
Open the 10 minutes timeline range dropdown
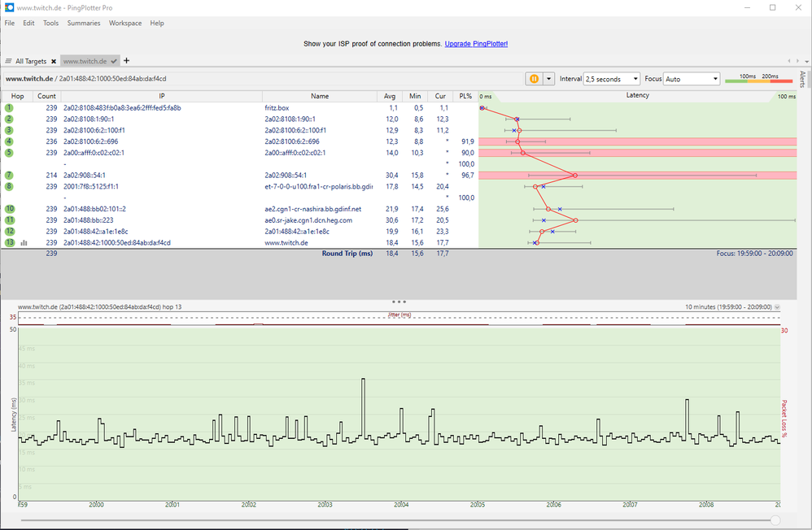coord(732,306)
